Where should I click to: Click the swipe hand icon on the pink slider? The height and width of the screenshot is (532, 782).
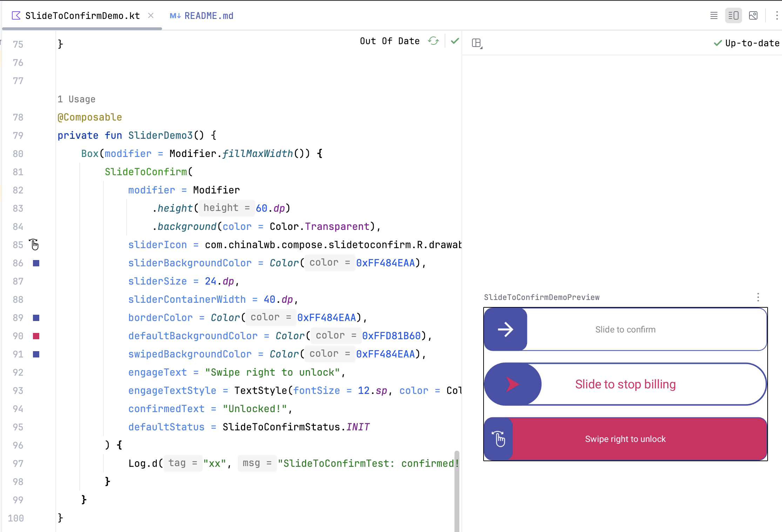click(x=498, y=439)
